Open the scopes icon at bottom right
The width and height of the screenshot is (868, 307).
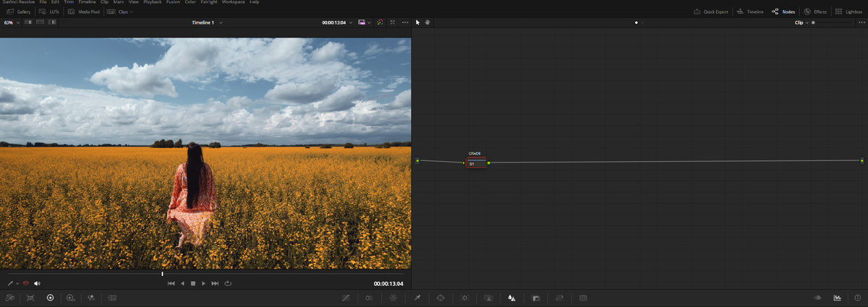click(837, 298)
